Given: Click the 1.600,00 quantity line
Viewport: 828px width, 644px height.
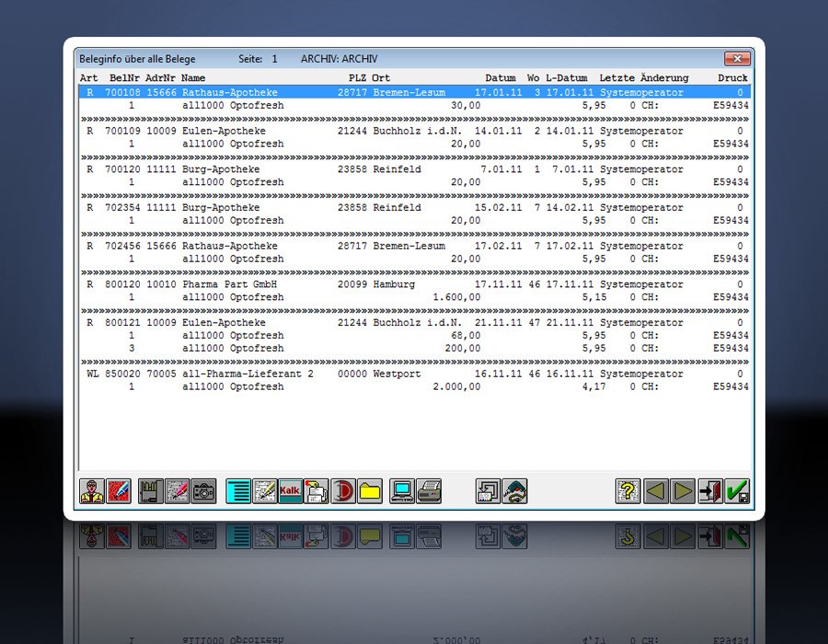Looking at the screenshot, I should (x=415, y=297).
